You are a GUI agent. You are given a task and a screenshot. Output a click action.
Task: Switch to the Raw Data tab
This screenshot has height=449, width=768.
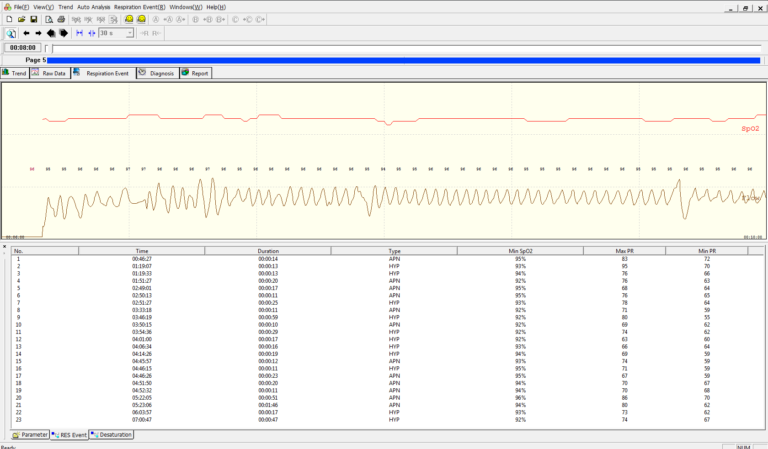click(x=49, y=73)
